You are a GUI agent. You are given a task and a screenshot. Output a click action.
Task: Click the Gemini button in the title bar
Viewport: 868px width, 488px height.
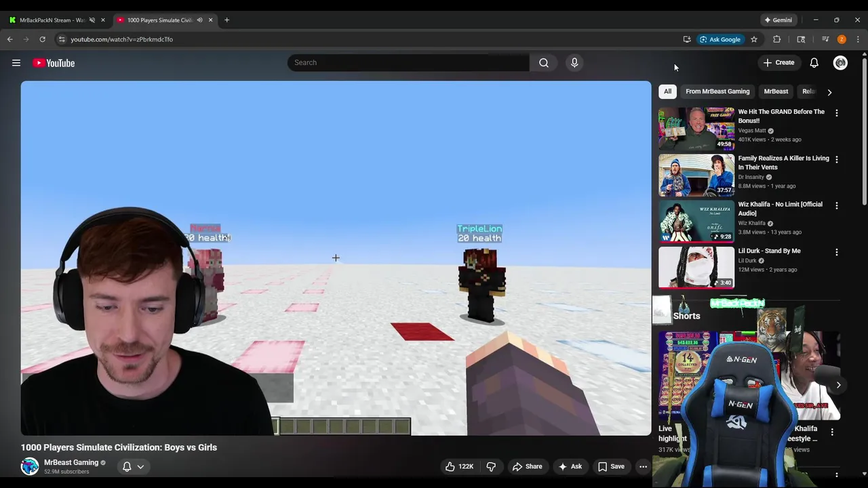pos(778,20)
